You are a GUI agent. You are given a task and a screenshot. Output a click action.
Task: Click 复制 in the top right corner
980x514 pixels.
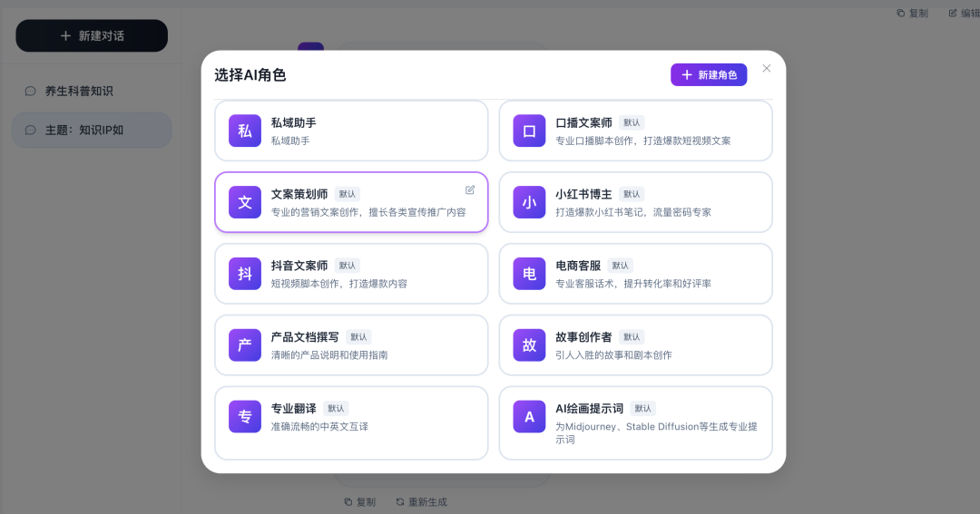coord(912,13)
